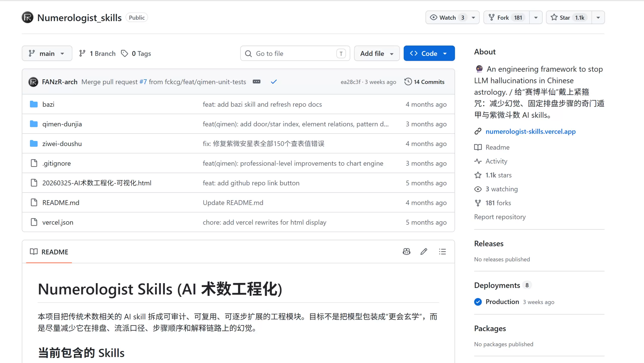Open the qimen-dunjia folder name
The width and height of the screenshot is (644, 363).
tap(62, 124)
